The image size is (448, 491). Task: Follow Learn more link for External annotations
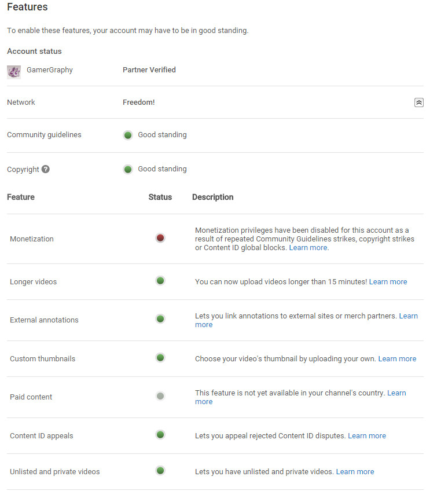click(408, 316)
